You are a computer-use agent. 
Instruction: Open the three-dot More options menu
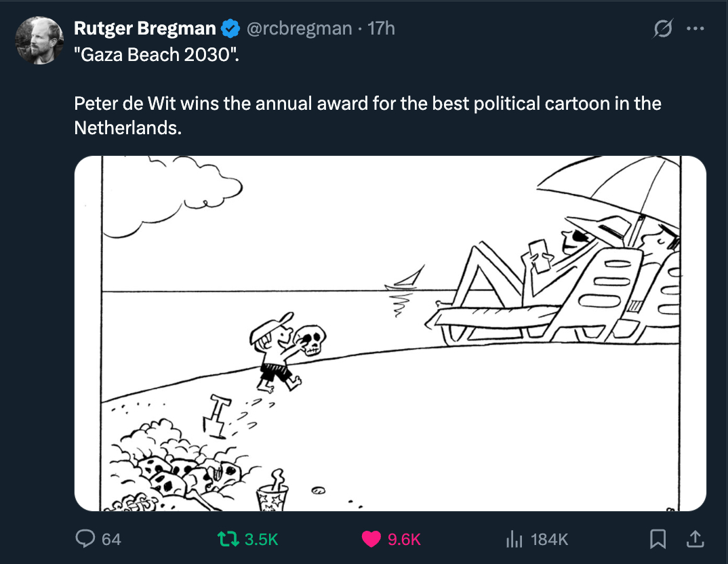click(x=695, y=29)
